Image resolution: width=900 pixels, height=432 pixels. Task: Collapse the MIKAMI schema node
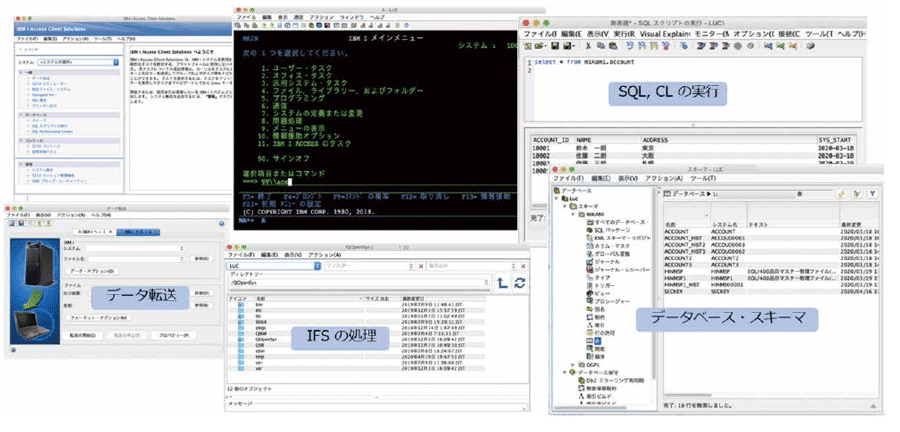pos(572,213)
